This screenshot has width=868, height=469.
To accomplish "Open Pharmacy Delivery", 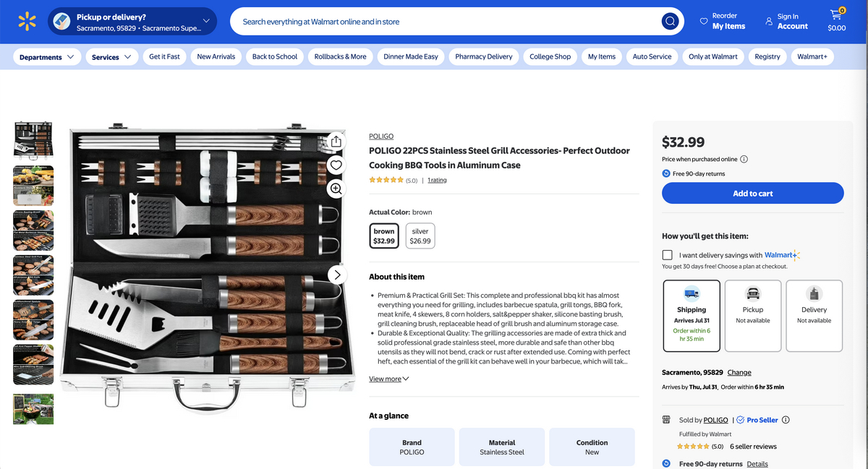I will 484,56.
